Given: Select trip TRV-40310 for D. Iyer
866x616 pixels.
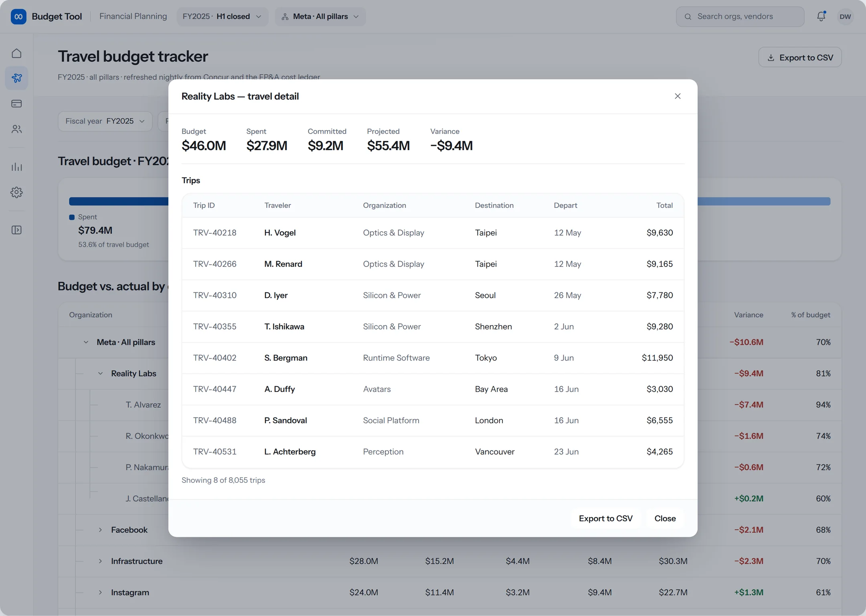Looking at the screenshot, I should [433, 296].
